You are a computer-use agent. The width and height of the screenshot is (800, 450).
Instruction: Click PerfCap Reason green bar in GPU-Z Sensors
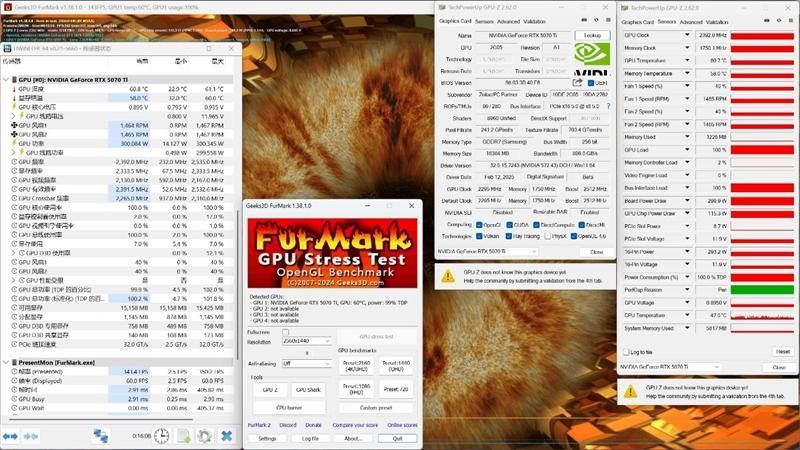tap(762, 290)
